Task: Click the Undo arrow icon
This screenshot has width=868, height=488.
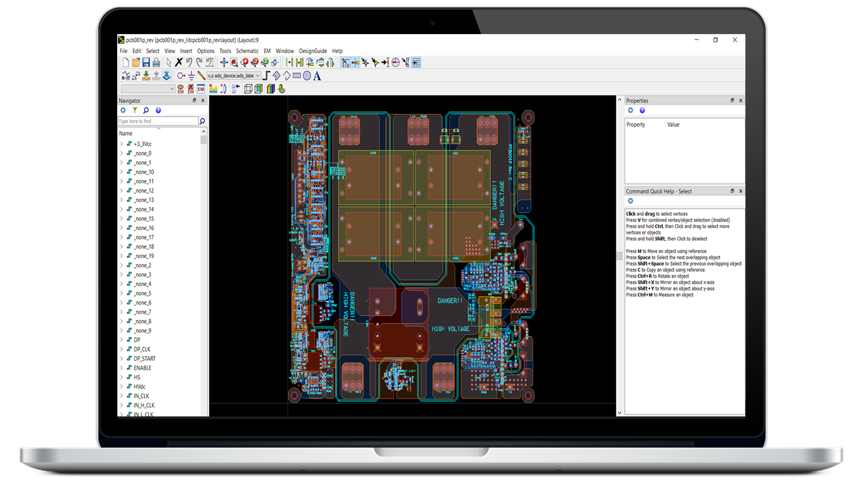Action: pyautogui.click(x=189, y=62)
